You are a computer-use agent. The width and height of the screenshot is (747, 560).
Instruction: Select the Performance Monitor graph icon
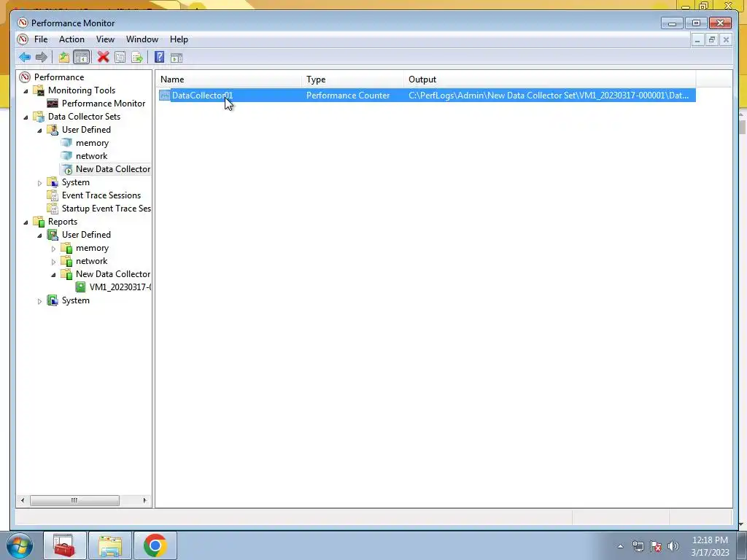coord(53,104)
